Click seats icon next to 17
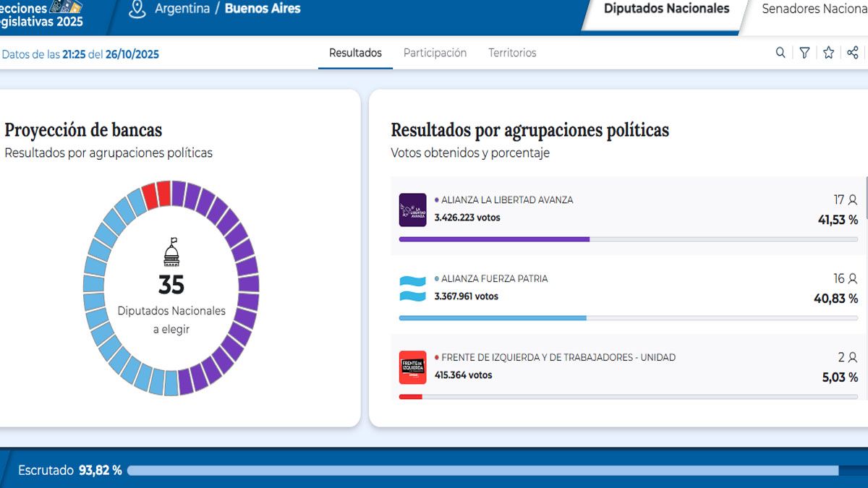 (853, 200)
